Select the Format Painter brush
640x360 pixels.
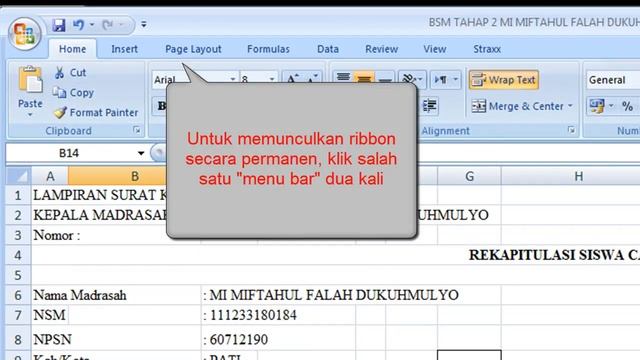[x=60, y=112]
